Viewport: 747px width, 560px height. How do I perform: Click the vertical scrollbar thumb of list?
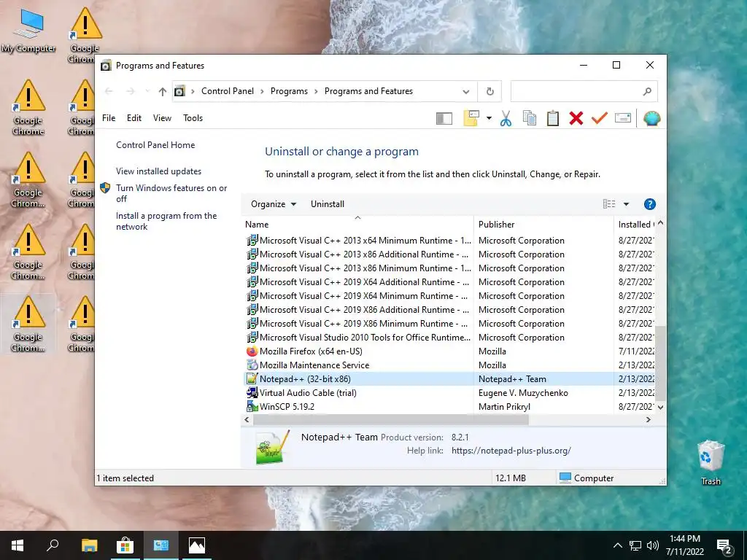point(660,363)
